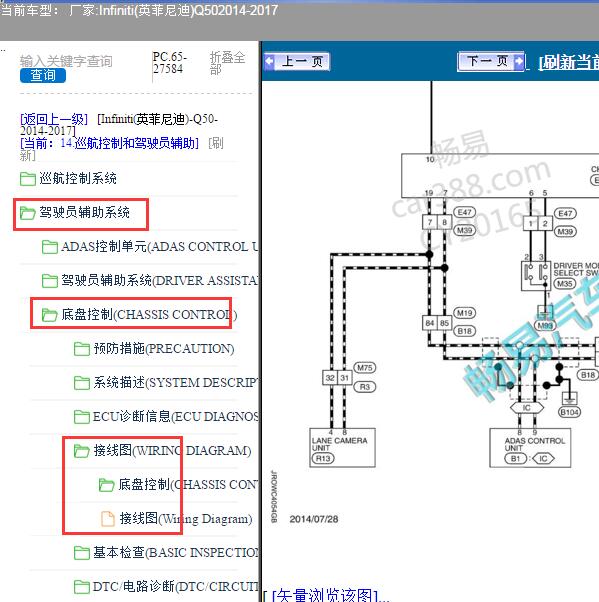Image resolution: width=599 pixels, height=602 pixels.
Task: Click the 底盘控制 CHASSIS CONTROL folder icon
Action: [50, 315]
